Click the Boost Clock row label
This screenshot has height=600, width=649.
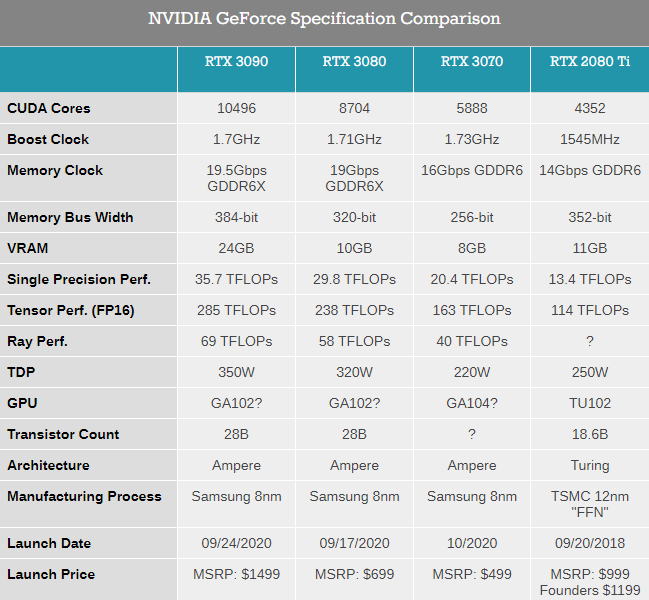48,139
